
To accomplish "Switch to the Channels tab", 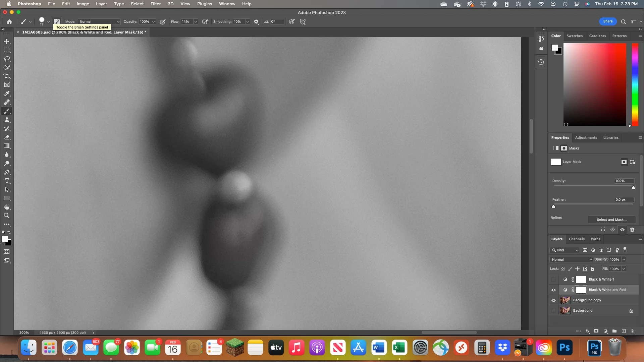I will coord(577,239).
